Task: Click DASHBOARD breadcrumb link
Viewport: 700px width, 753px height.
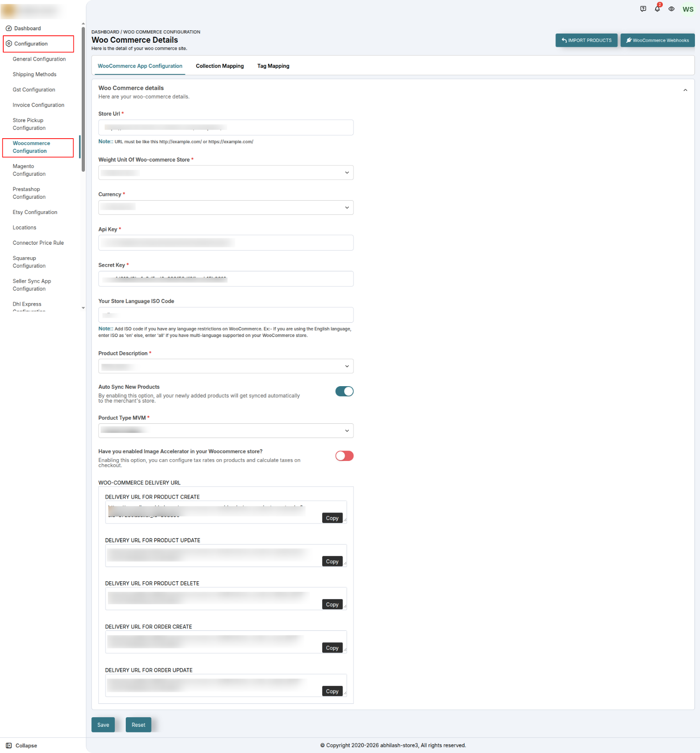Action: click(105, 32)
